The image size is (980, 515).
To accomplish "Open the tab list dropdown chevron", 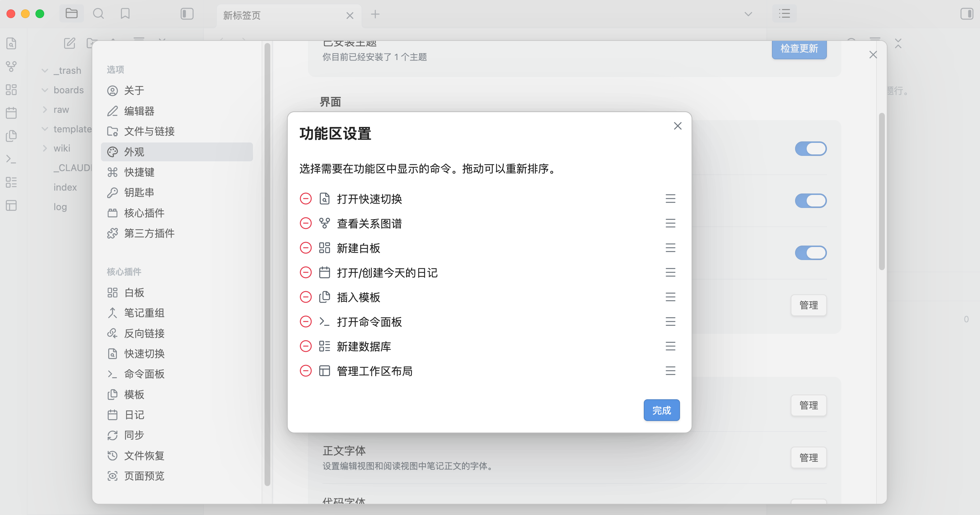I will [x=748, y=14].
